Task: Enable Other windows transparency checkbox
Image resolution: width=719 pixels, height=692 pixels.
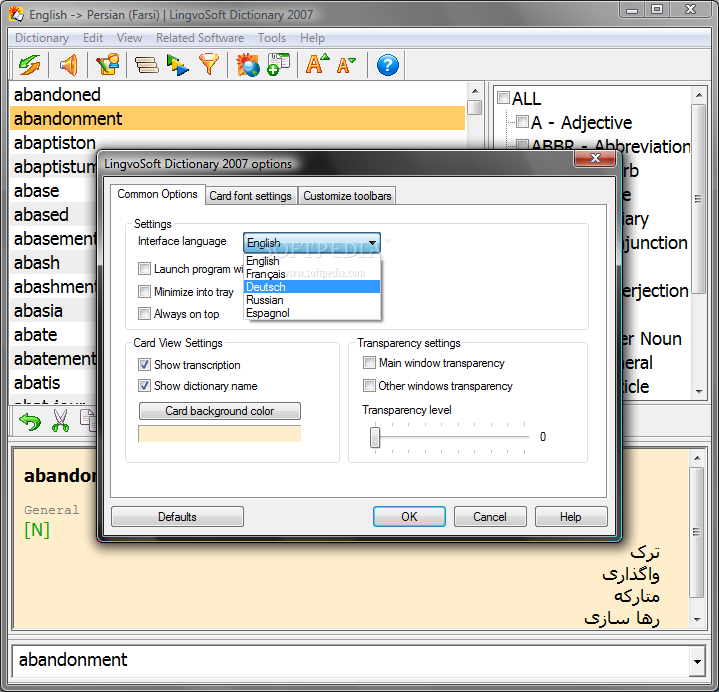Action: coord(369,386)
